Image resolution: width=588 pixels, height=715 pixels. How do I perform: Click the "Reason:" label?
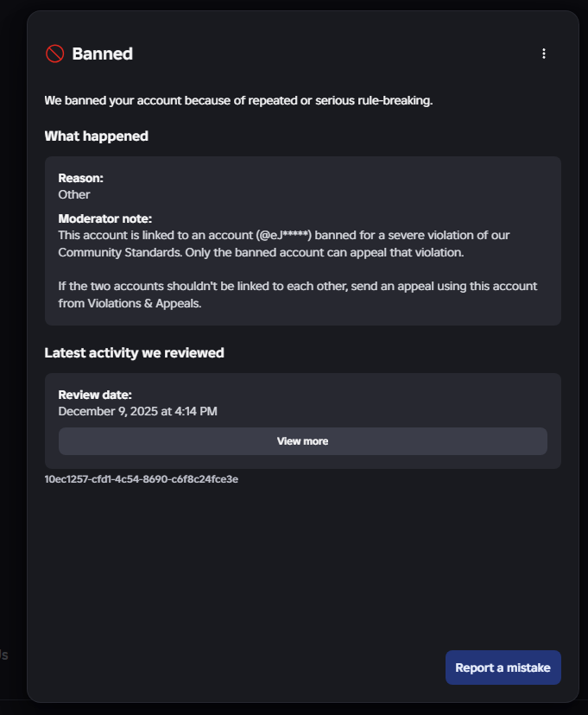[80, 178]
